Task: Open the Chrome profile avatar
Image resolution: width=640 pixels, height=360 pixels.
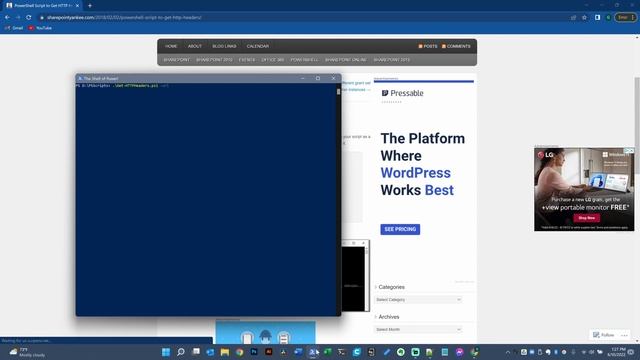Action: click(x=608, y=18)
